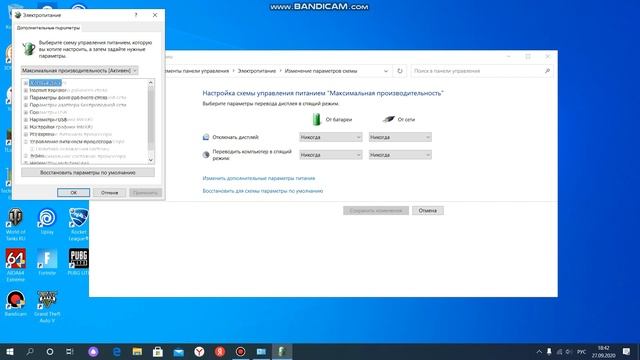Viewport: 640px width, 360px height.
Task: Click Отмена in the Электропитание dialog
Action: [109, 192]
